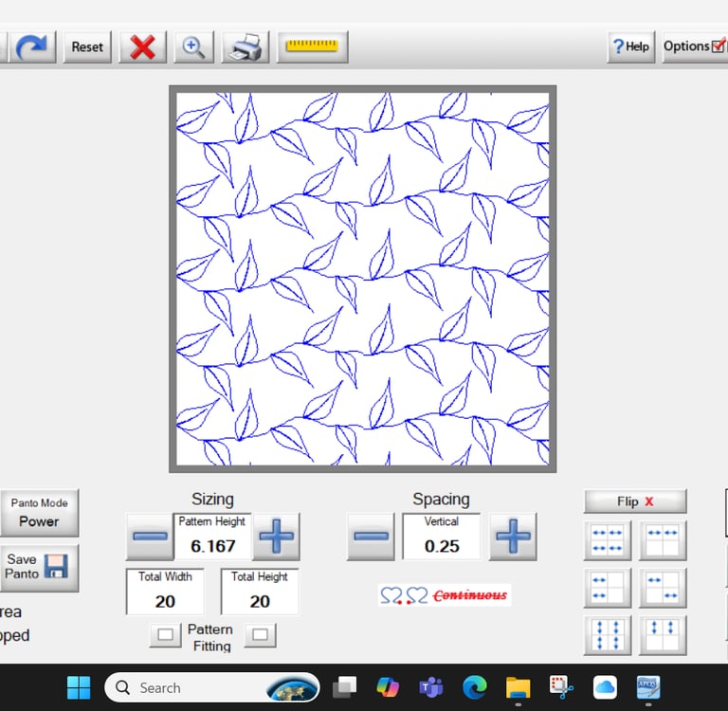This screenshot has height=711, width=728.
Task: Open the quilting app taskbar icon
Action: [648, 687]
